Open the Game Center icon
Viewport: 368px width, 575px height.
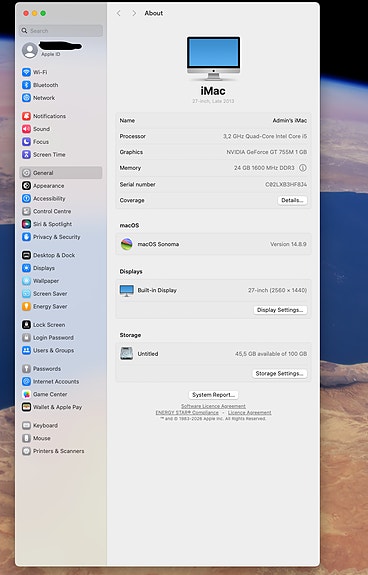pos(26,395)
